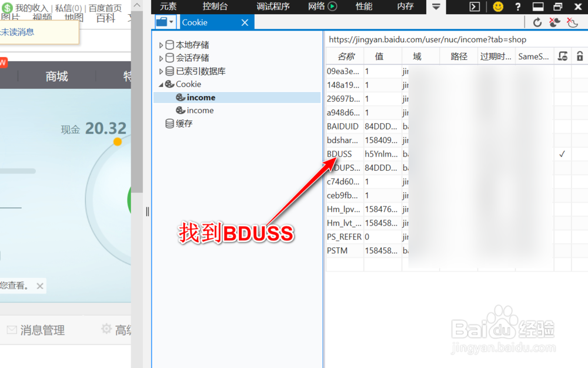
Task: Click the BDUSS HttpOnly checkmark
Action: coord(562,154)
